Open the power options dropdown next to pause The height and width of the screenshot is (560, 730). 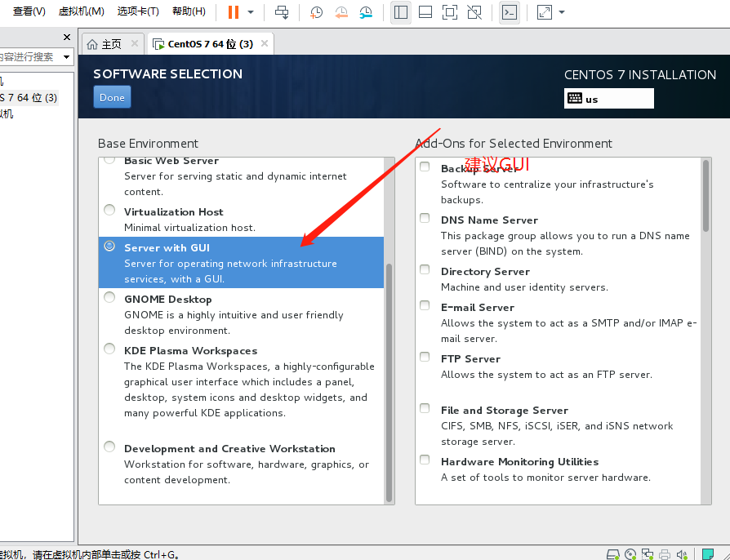click(x=251, y=12)
